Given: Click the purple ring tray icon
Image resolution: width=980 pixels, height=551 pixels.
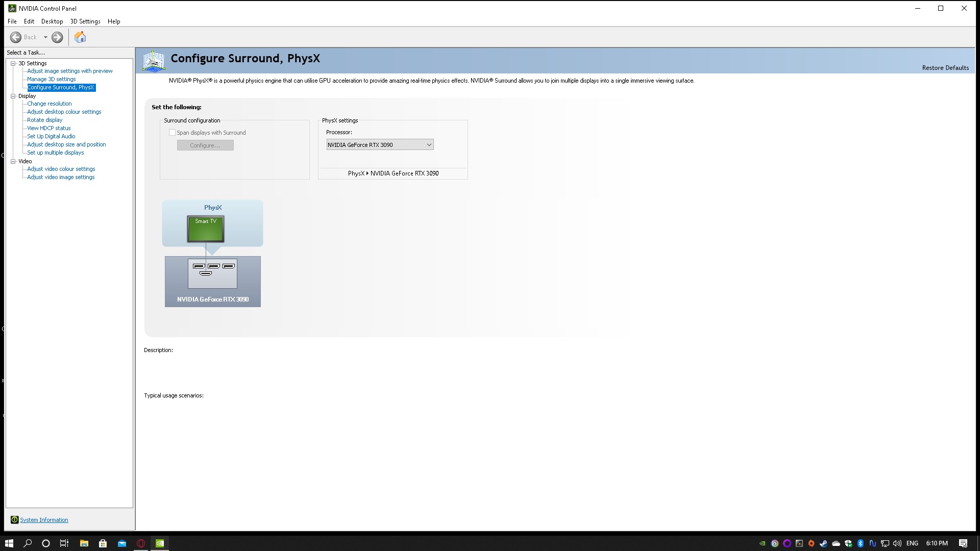Looking at the screenshot, I should point(787,543).
